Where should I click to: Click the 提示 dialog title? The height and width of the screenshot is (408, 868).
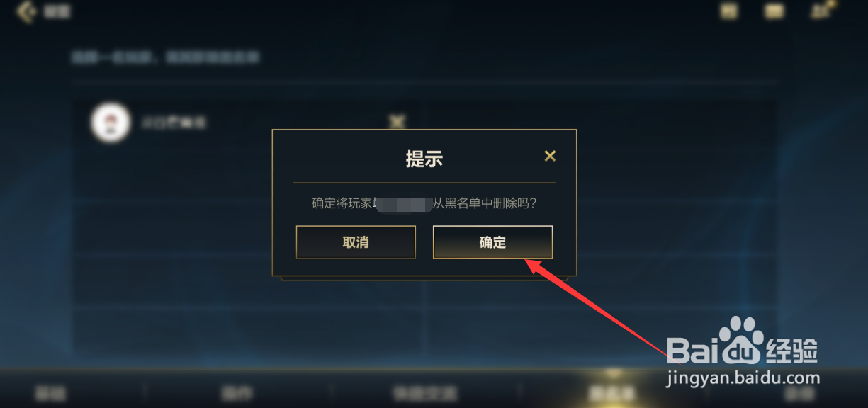click(x=424, y=159)
